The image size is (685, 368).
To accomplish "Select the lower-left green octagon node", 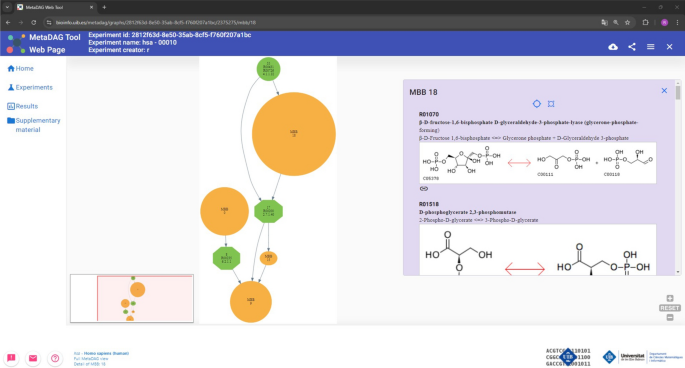I will 226,258.
